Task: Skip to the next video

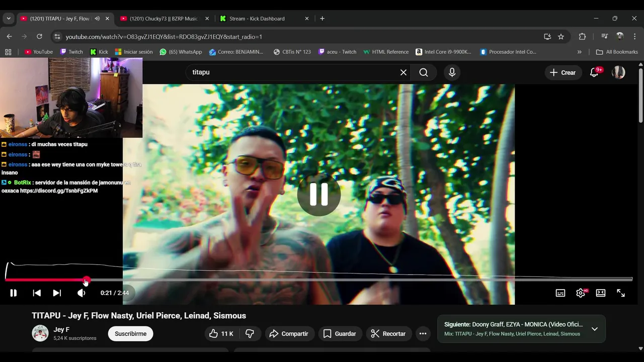Action: (57, 293)
